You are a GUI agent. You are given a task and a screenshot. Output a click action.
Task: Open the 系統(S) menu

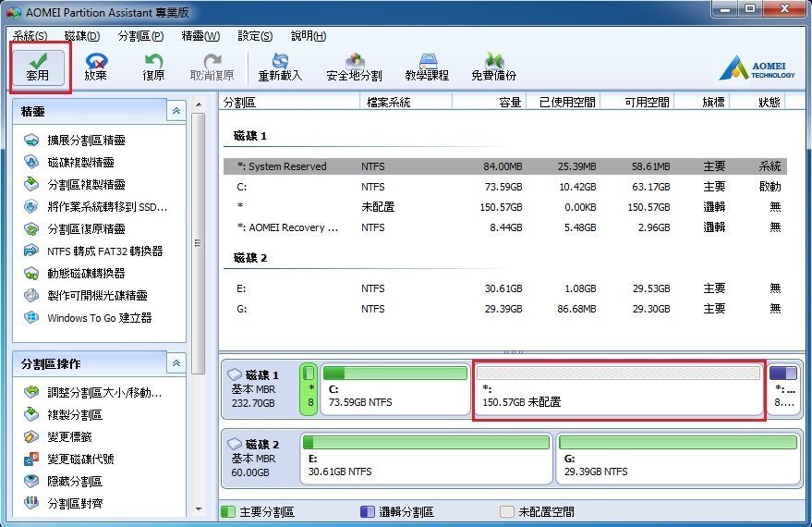coord(30,36)
